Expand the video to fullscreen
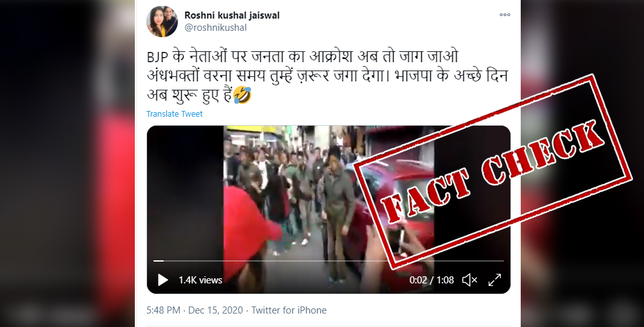The height and width of the screenshot is (327, 644). click(494, 280)
